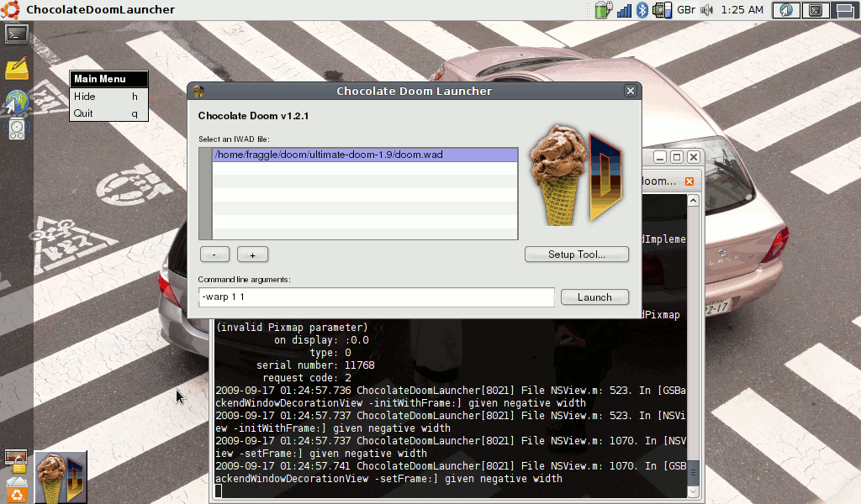Open the Setup Tool...
Screen dimensions: 861x504
pyautogui.click(x=577, y=255)
